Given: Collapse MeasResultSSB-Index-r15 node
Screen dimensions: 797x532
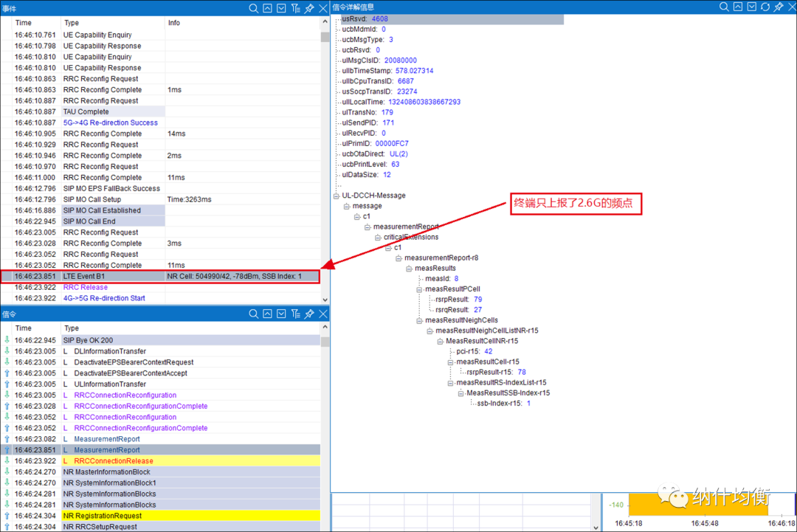Looking at the screenshot, I should tap(461, 393).
